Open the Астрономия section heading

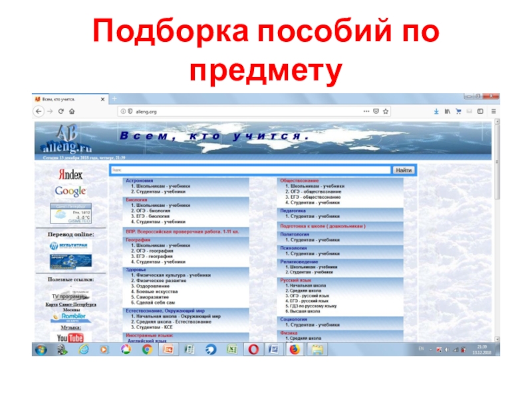click(x=140, y=181)
